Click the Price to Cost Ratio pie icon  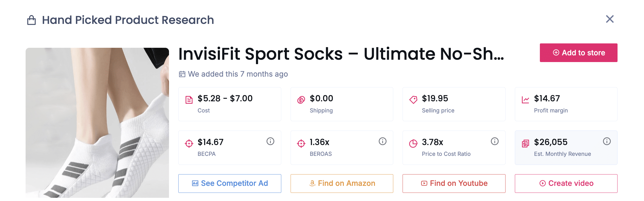click(x=413, y=143)
